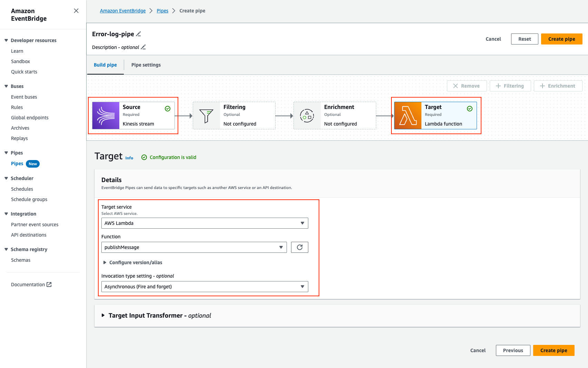588x368 pixels.
Task: Collapse the Pipes sidebar section
Action: tap(6, 153)
